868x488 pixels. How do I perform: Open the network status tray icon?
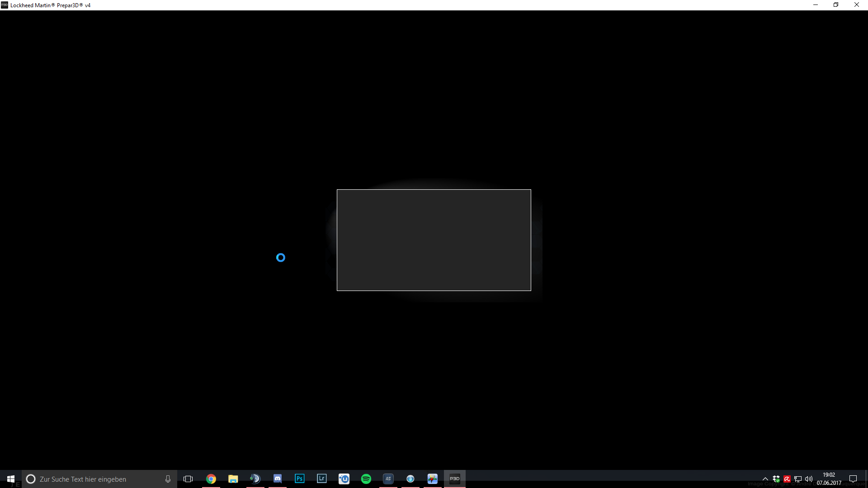(798, 479)
